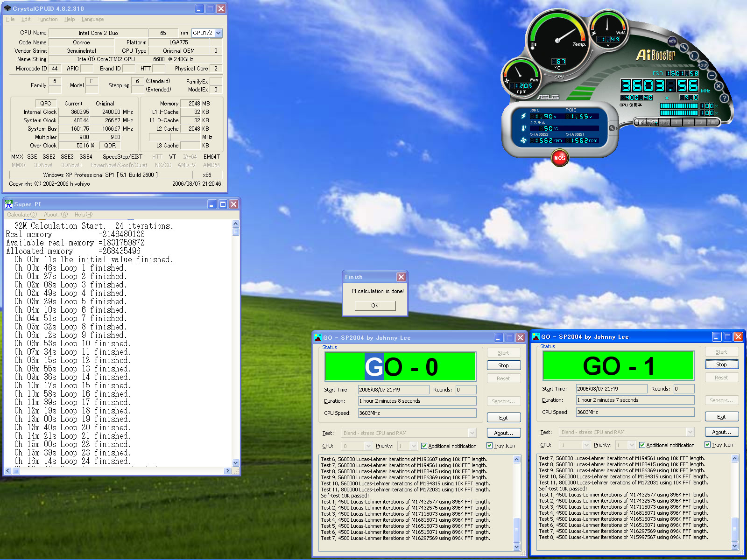Click the Super PI horizontal scrollbar thumb
Screen dimensions: 747x560
[16, 471]
